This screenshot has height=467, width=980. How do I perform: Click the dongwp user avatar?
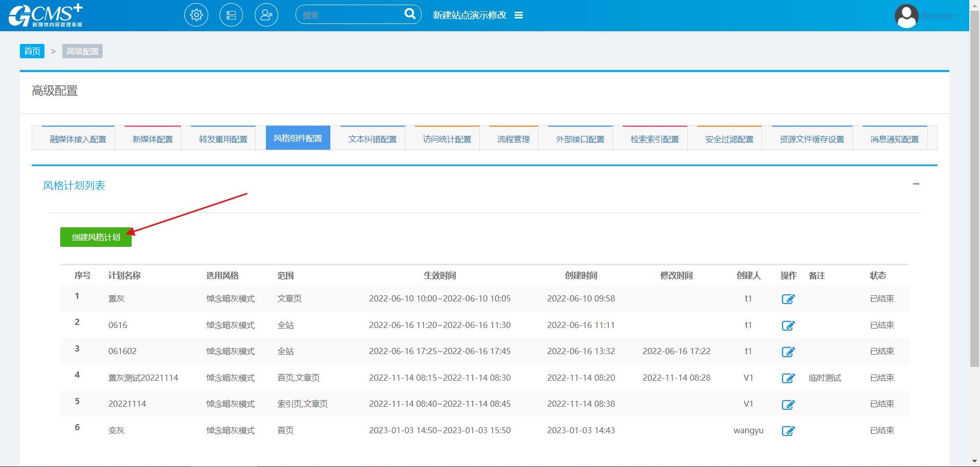906,16
